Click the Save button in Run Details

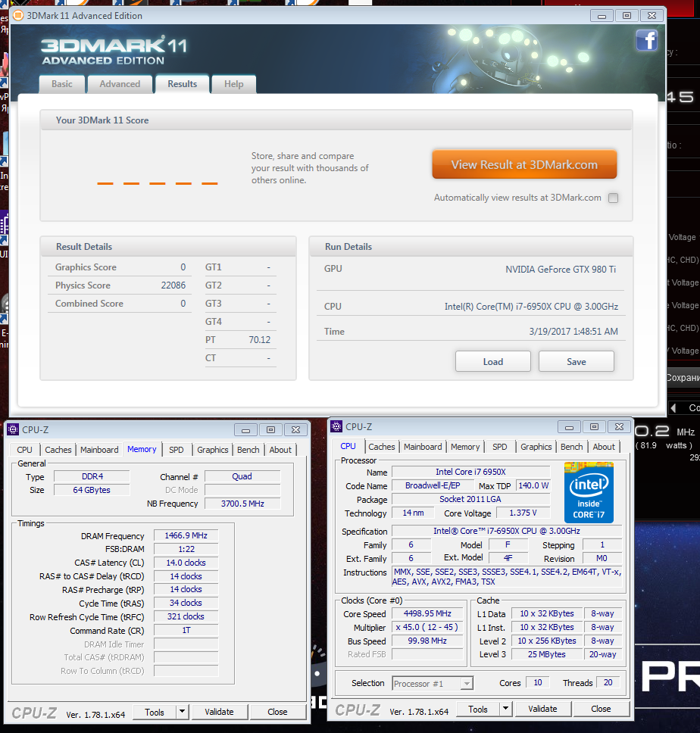pyautogui.click(x=576, y=361)
